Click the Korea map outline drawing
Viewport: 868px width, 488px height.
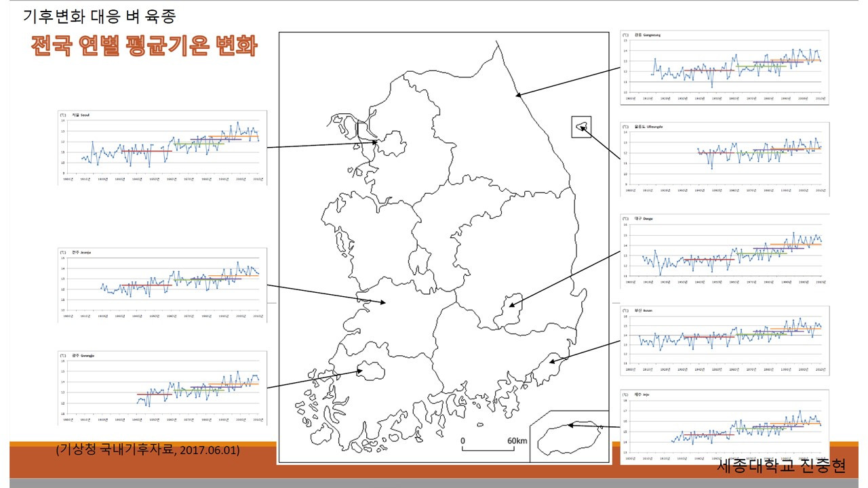441,237
